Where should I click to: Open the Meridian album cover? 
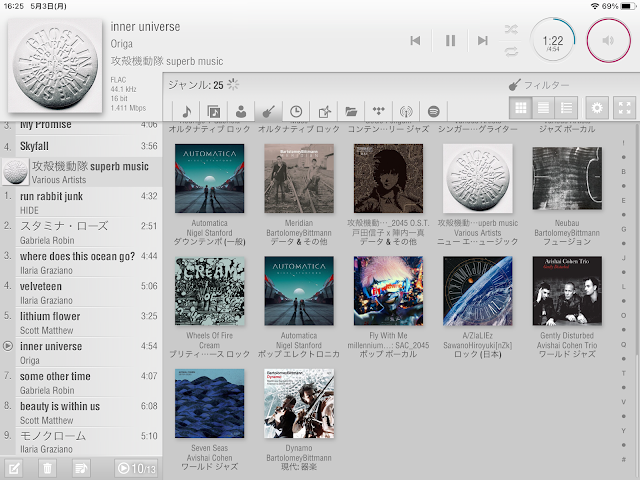299,178
